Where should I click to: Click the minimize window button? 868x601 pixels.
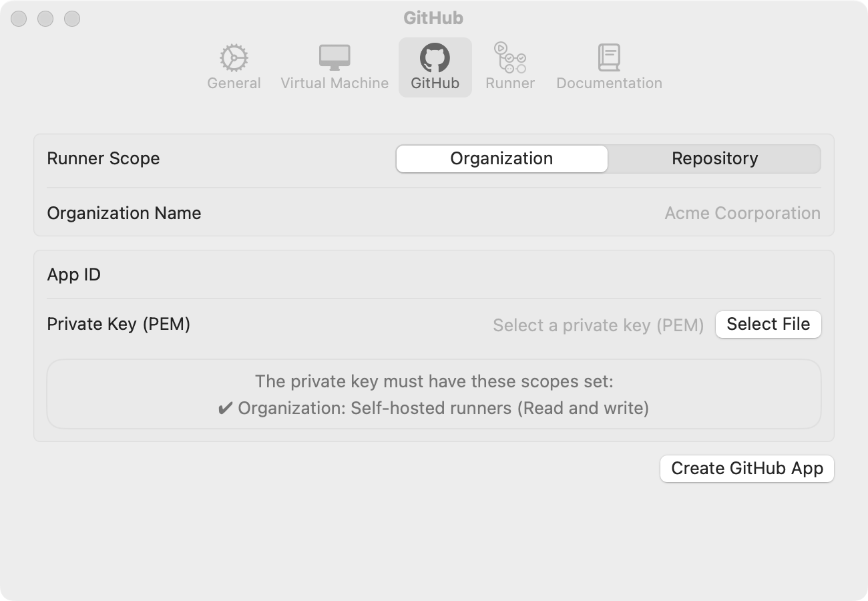coord(45,19)
